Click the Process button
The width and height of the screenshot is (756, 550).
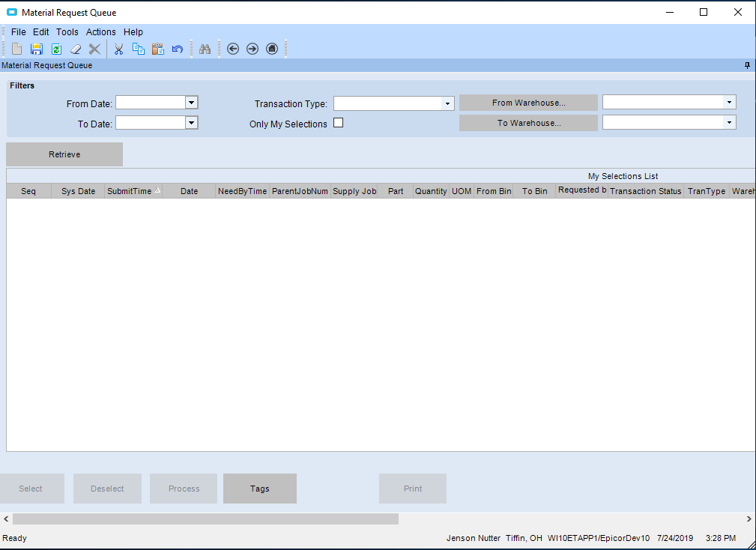pyautogui.click(x=184, y=489)
